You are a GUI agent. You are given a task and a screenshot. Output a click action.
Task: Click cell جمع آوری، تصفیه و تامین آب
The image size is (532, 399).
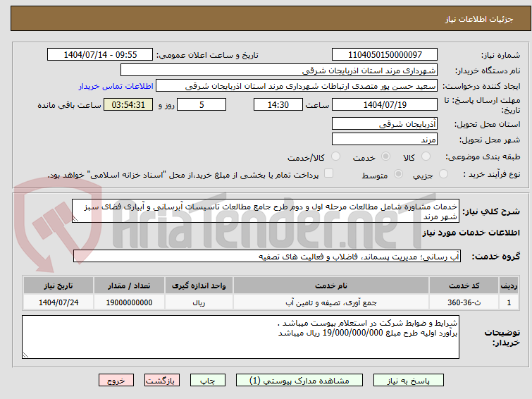(330, 302)
